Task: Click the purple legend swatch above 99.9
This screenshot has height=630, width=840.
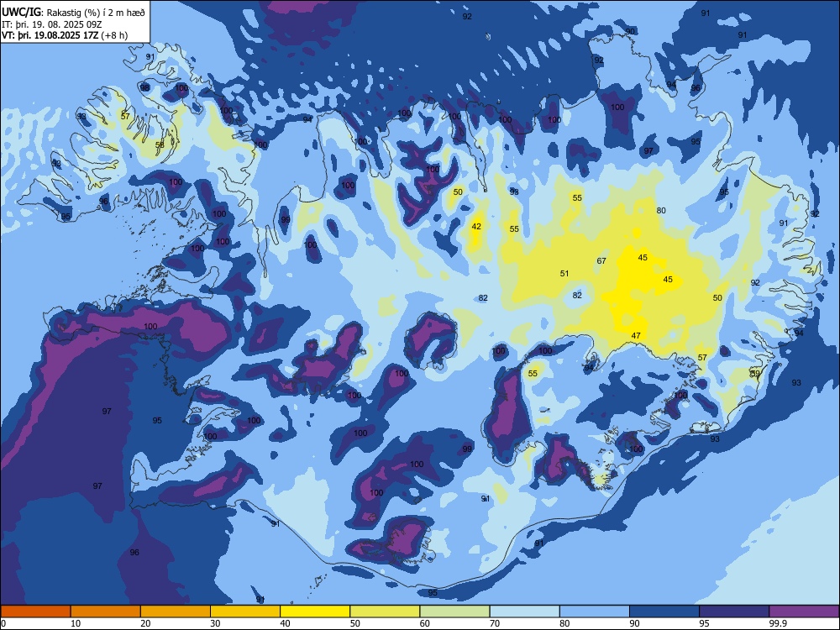Action: [x=804, y=612]
